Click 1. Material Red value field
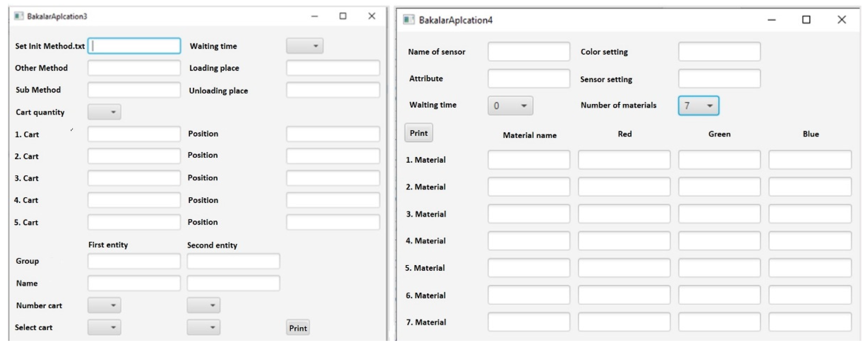 (x=624, y=160)
